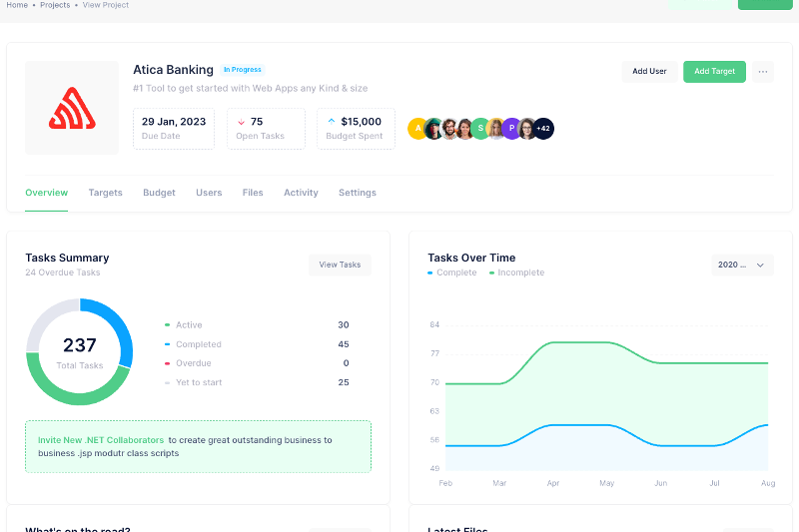Expand the 2020 year dropdown
Image resolution: width=799 pixels, height=532 pixels.
pyautogui.click(x=742, y=265)
